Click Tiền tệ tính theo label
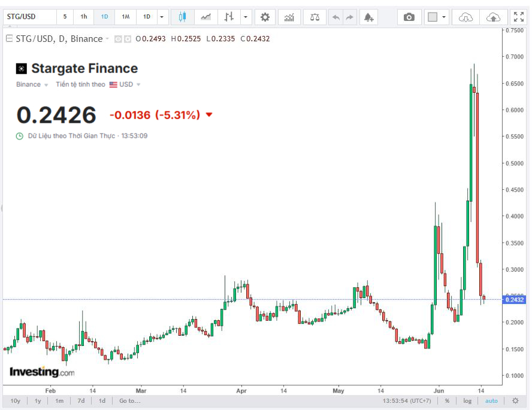 [80, 84]
